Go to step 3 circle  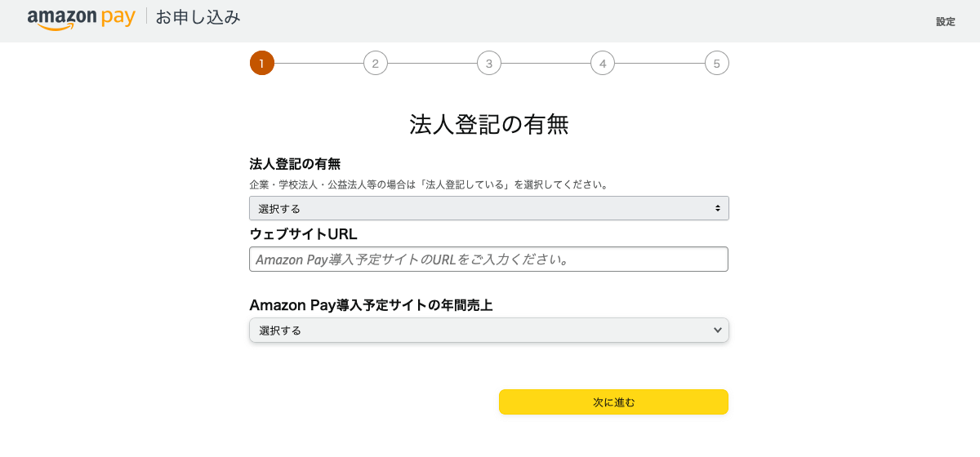pyautogui.click(x=489, y=63)
